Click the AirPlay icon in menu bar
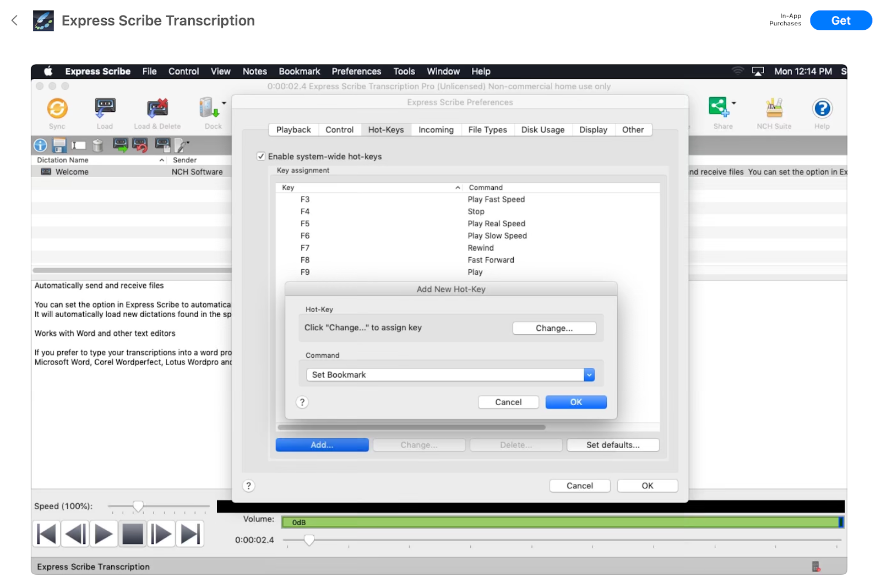 click(758, 72)
